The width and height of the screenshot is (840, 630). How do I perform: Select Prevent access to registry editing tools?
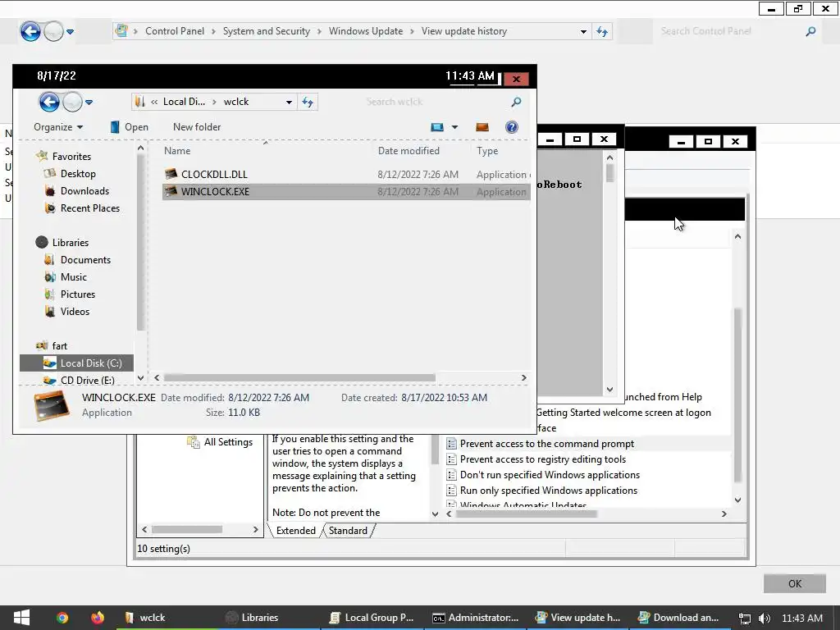(x=543, y=459)
